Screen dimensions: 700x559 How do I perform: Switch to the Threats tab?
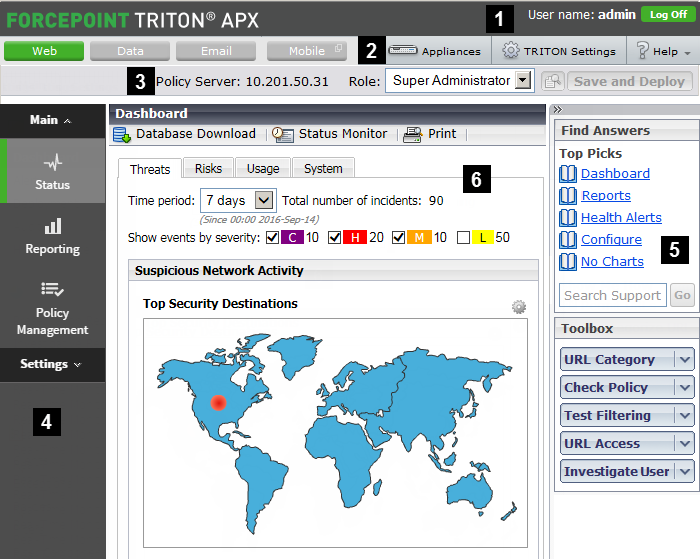(150, 169)
